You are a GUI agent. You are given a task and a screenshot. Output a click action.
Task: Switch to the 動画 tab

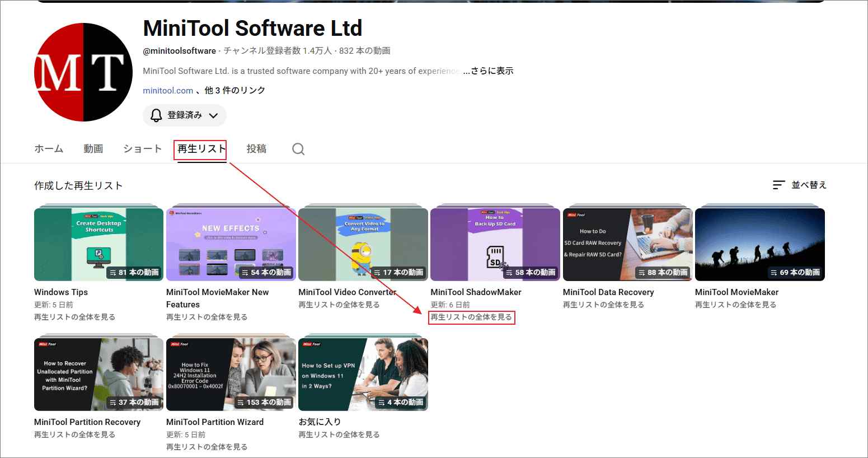point(93,148)
